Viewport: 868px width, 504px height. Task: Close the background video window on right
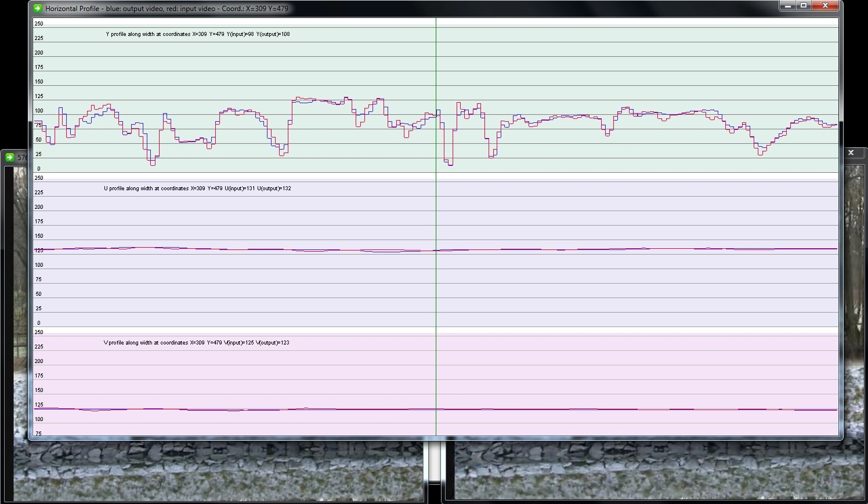851,153
